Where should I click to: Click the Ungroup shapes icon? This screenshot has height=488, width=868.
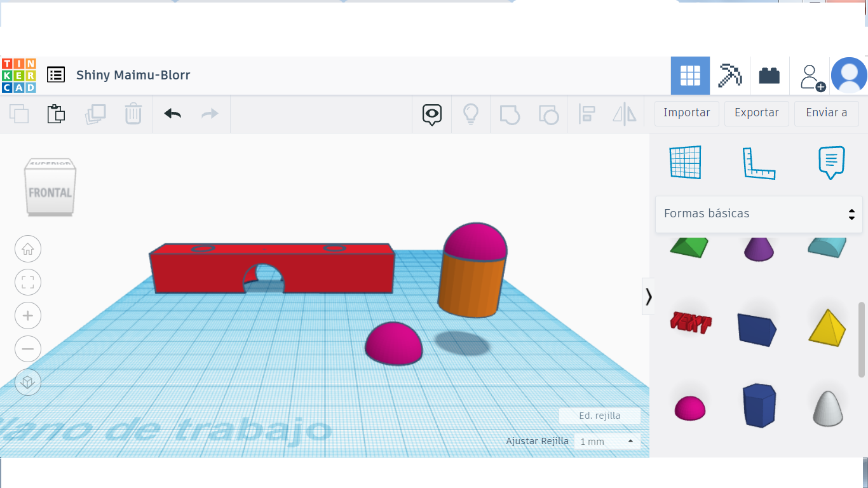tap(548, 114)
